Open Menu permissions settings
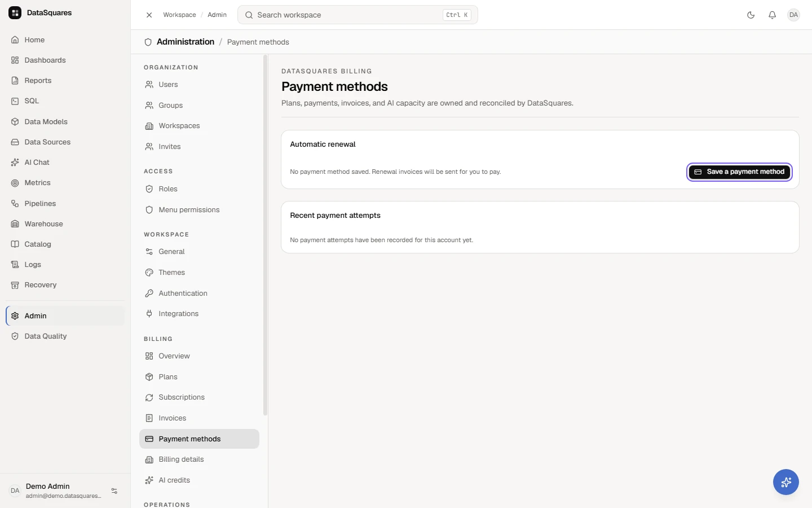The image size is (812, 508). click(199, 210)
